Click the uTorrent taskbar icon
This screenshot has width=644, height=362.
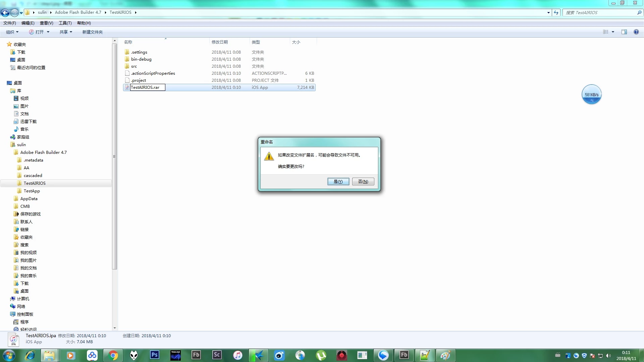point(321,355)
